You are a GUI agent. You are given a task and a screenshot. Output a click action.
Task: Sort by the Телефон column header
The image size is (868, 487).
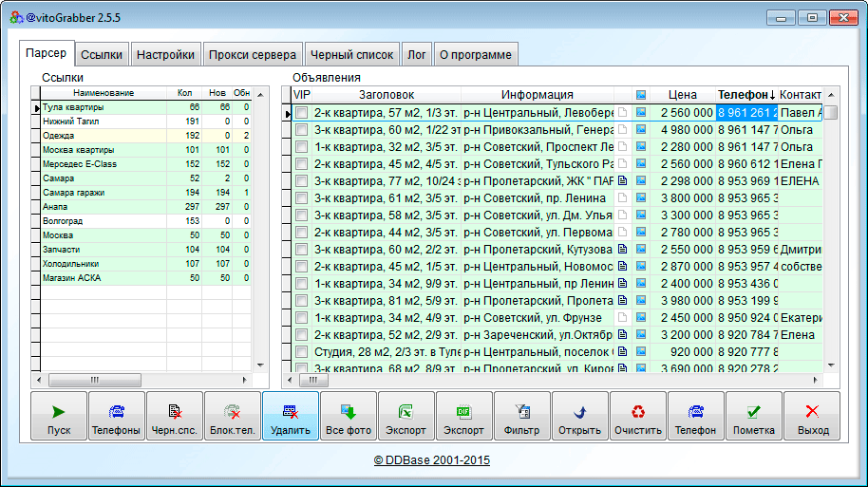coord(746,95)
